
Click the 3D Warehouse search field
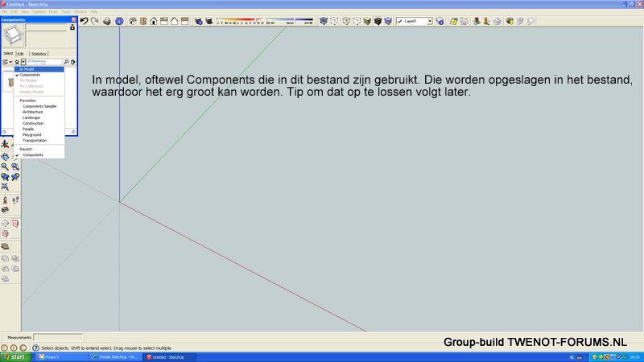point(44,62)
